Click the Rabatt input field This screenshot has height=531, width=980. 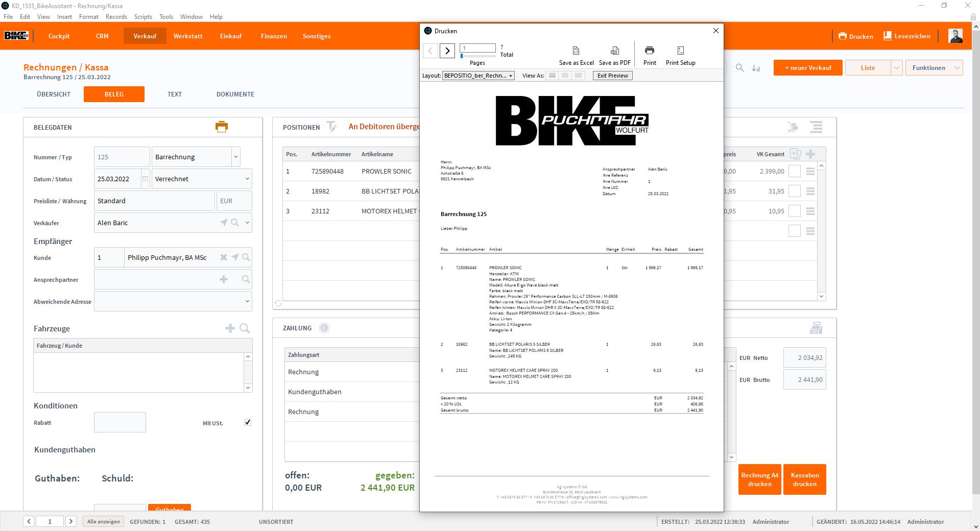coord(120,422)
